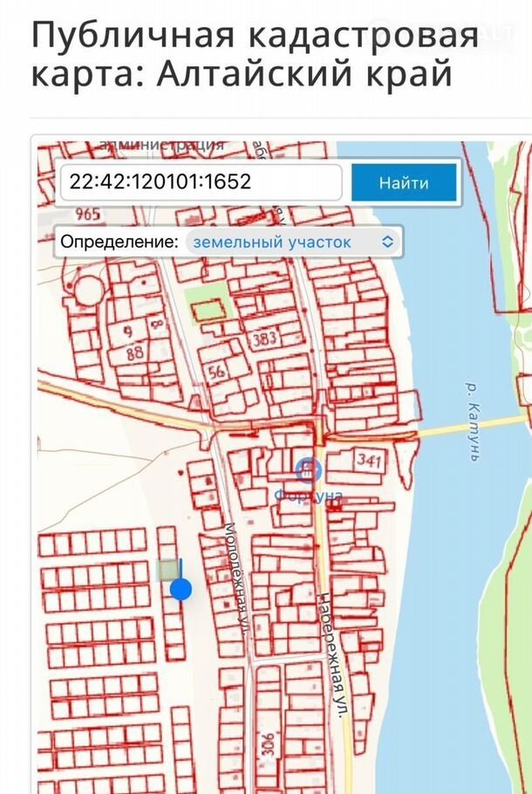
Task: Select parcel numbered 965 on the map
Action: pyautogui.click(x=88, y=215)
